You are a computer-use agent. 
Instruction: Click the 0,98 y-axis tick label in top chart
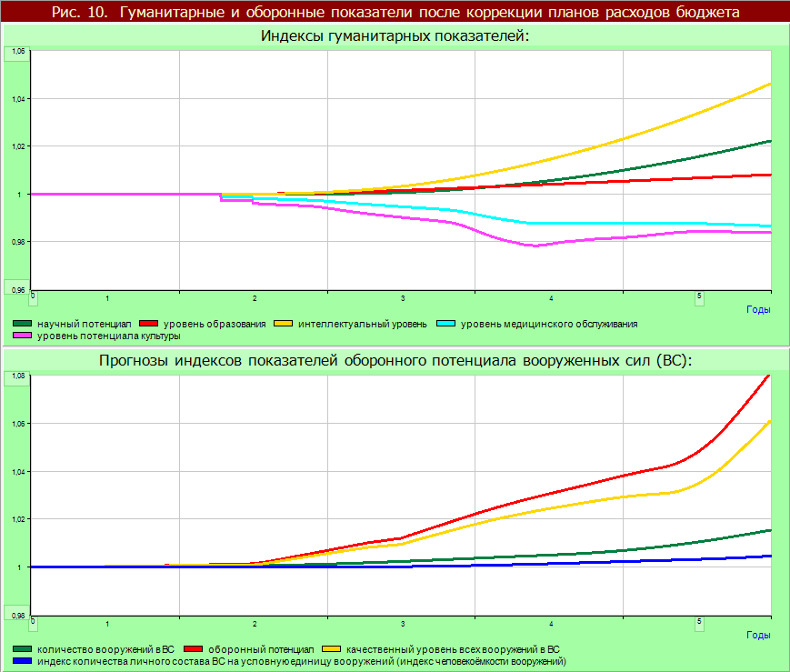coord(18,242)
